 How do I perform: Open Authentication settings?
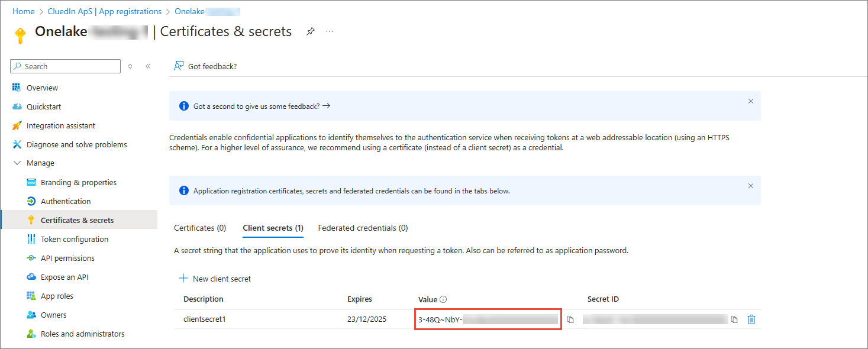pos(66,201)
